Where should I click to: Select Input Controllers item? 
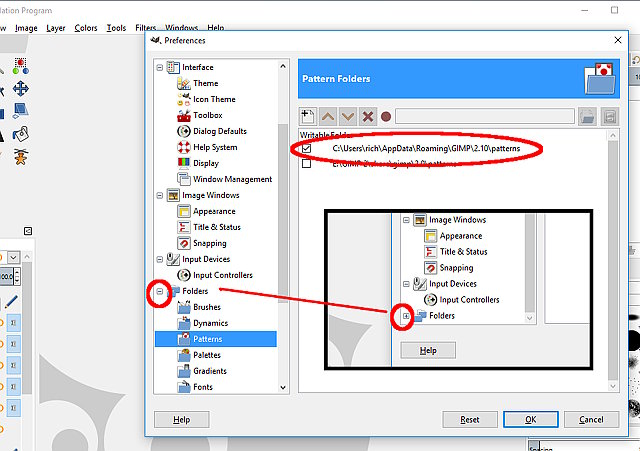(x=222, y=275)
